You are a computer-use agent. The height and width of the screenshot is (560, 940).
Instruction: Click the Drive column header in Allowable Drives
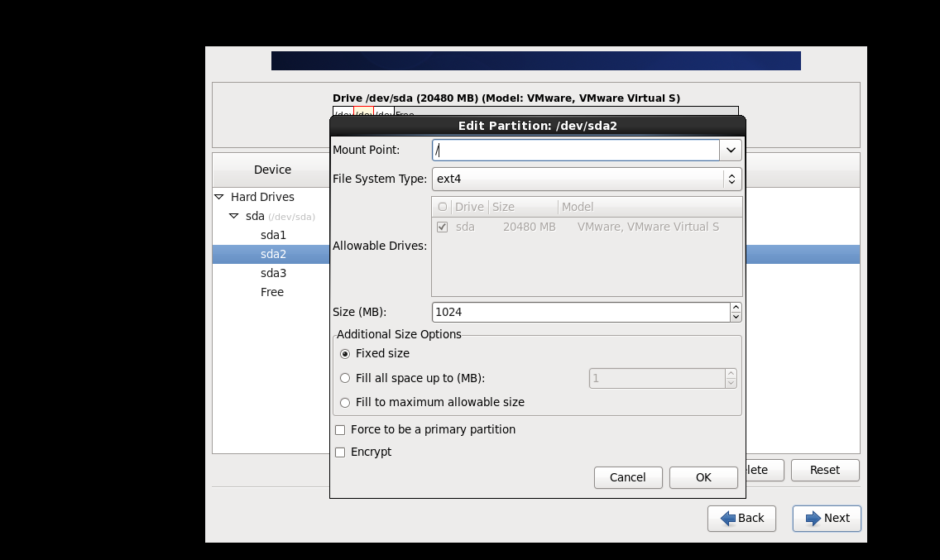469,207
